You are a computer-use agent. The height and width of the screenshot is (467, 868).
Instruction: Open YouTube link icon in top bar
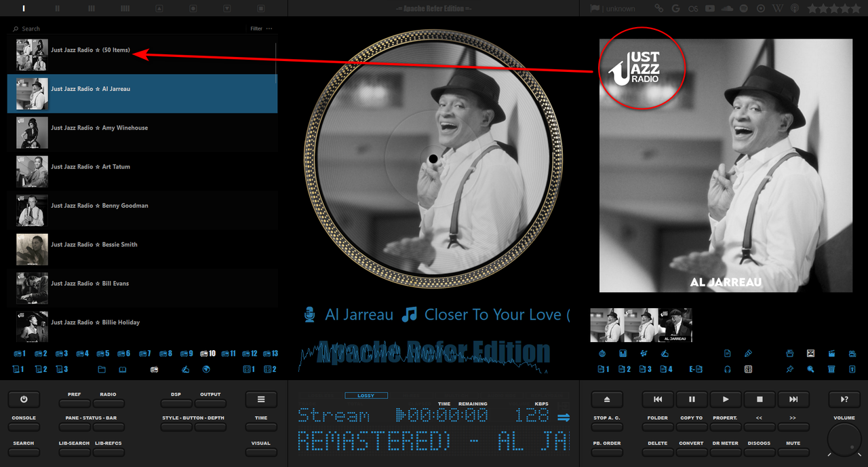coord(710,8)
